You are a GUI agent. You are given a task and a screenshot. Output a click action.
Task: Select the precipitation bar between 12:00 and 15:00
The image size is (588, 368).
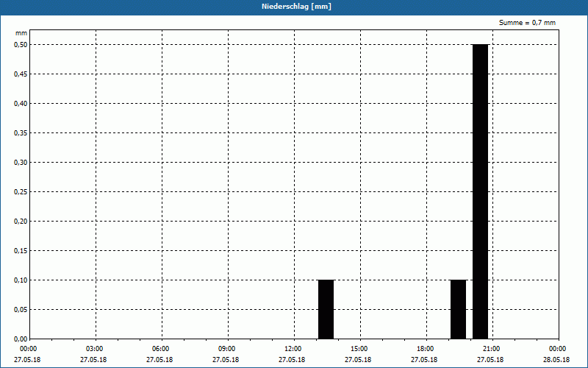(x=326, y=309)
